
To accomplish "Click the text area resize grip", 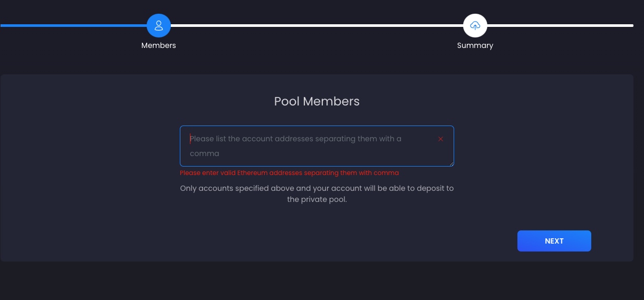I will [451, 164].
